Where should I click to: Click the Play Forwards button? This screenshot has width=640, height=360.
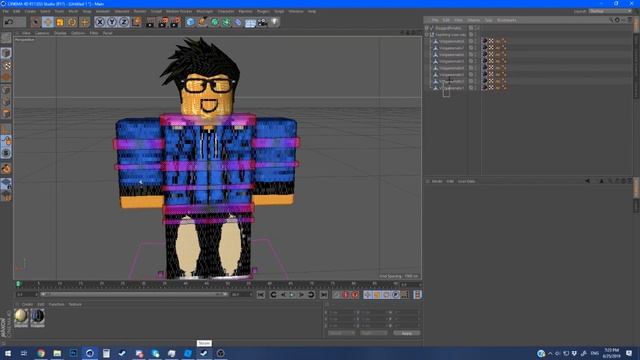coord(292,295)
